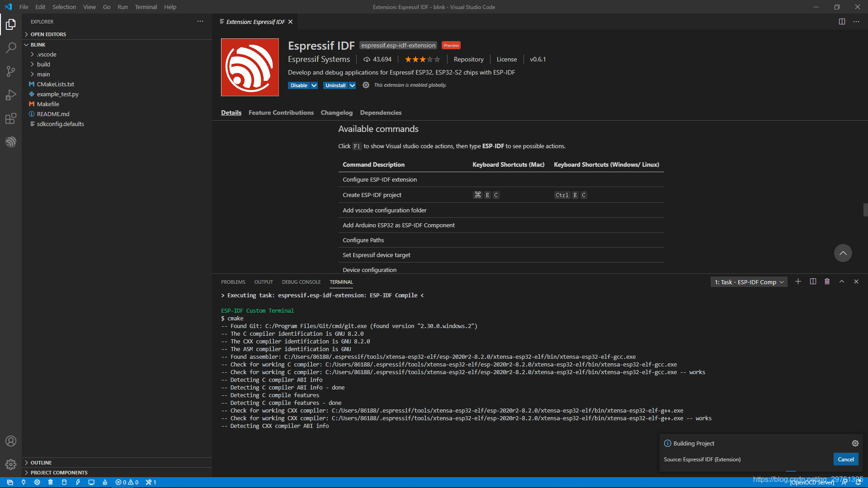This screenshot has width=868, height=488.
Task: Click the select port plug icon
Action: [24, 482]
